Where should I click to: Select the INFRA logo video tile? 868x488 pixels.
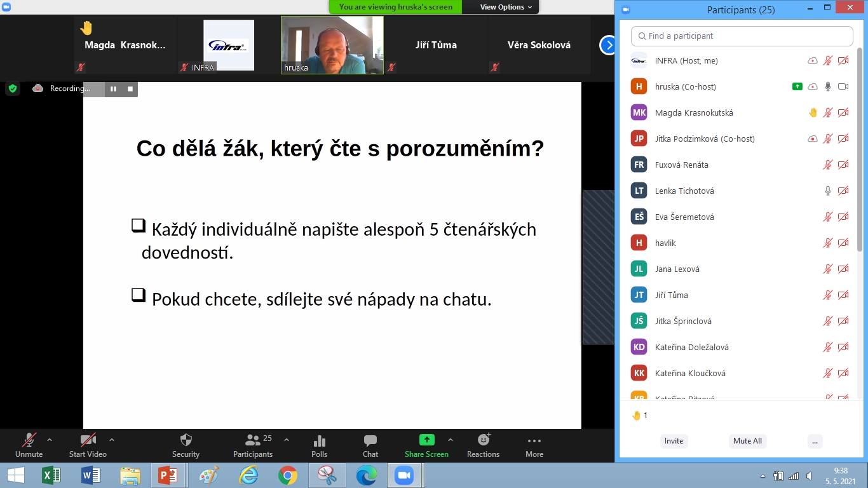tap(228, 45)
